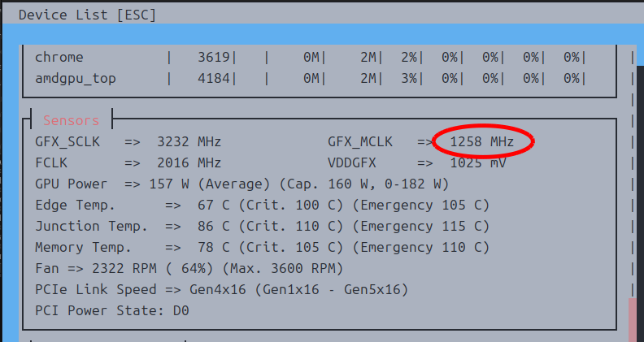Click the Fan 2322 RPM line
This screenshot has width=644, height=342.
click(189, 268)
